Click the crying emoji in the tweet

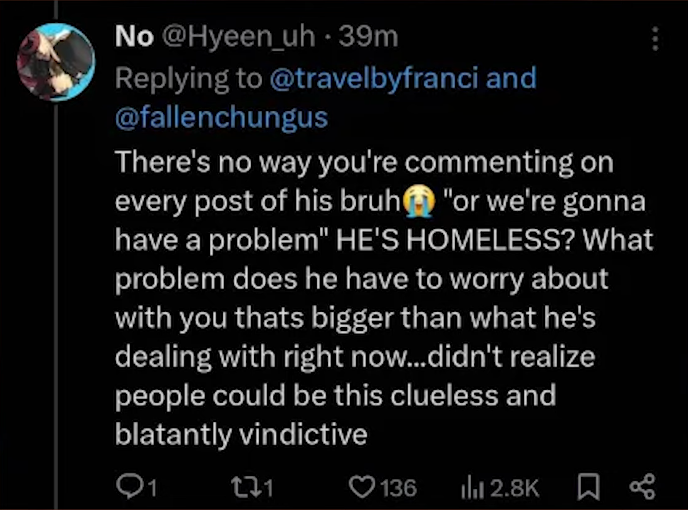pyautogui.click(x=417, y=200)
